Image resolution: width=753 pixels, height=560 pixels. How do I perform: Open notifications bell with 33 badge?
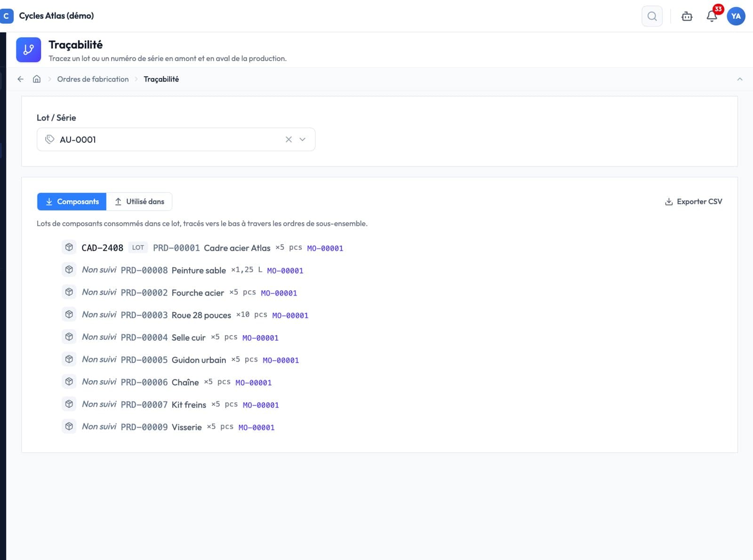(x=712, y=16)
